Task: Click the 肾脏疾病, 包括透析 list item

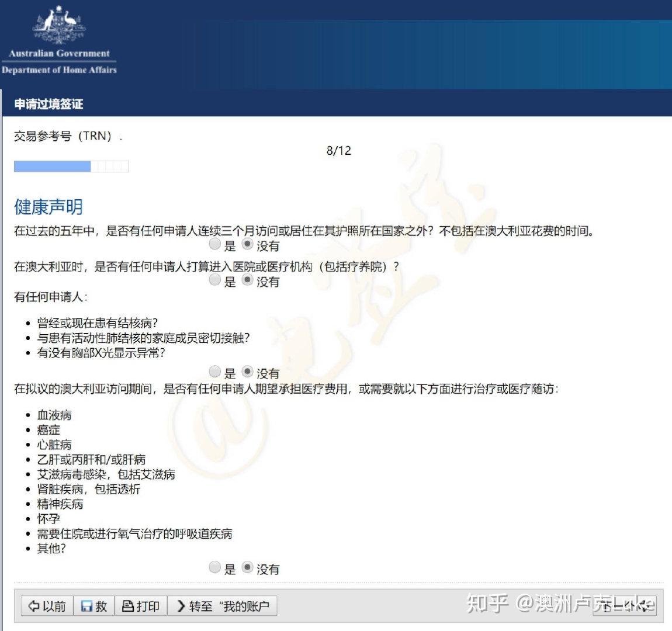Action: (x=89, y=489)
